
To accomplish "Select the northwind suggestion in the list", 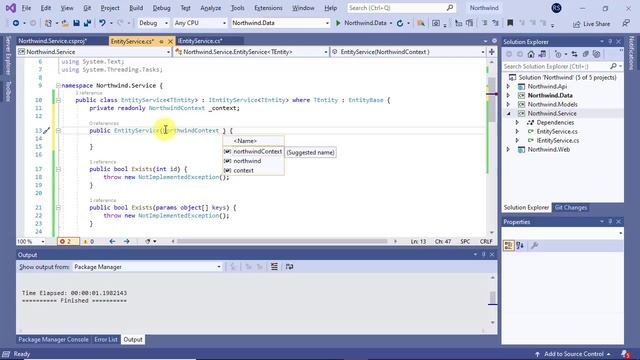I will 253,161.
